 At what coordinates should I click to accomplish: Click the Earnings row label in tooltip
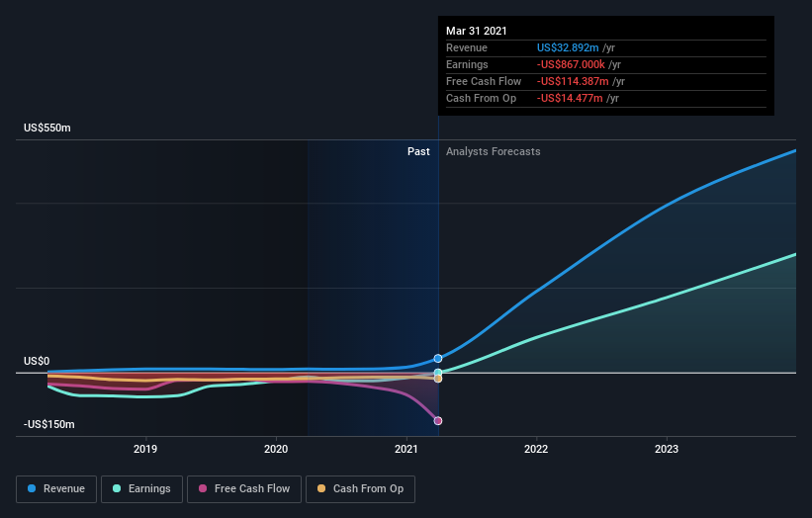click(x=467, y=64)
